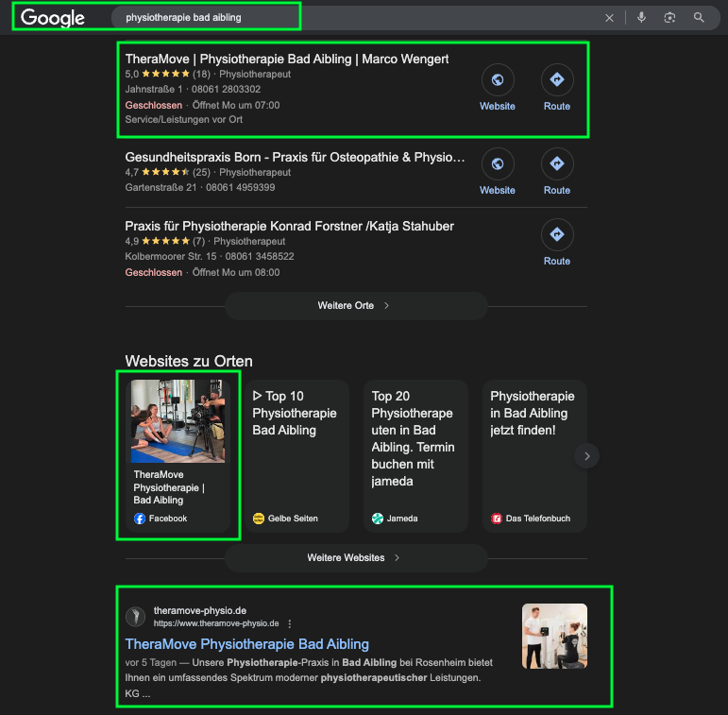Click Websites zu Orten heading

point(189,361)
